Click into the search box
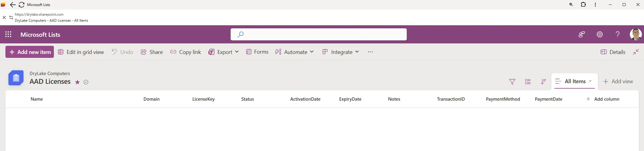This screenshot has height=151, width=644. tap(319, 34)
